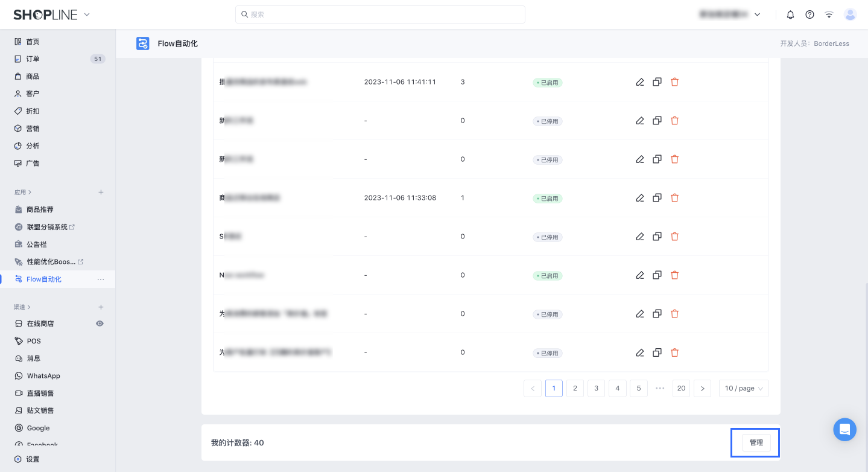Click the notification bell icon

(x=790, y=14)
